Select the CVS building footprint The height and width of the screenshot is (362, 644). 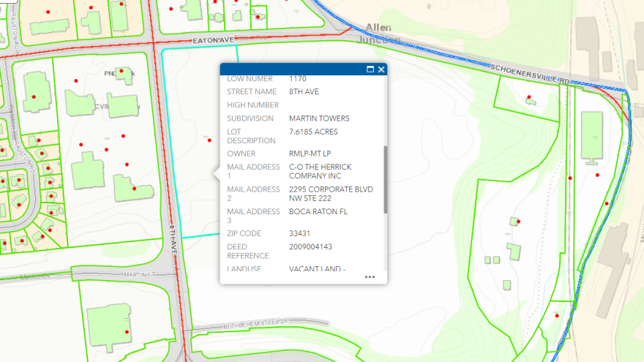[x=123, y=105]
